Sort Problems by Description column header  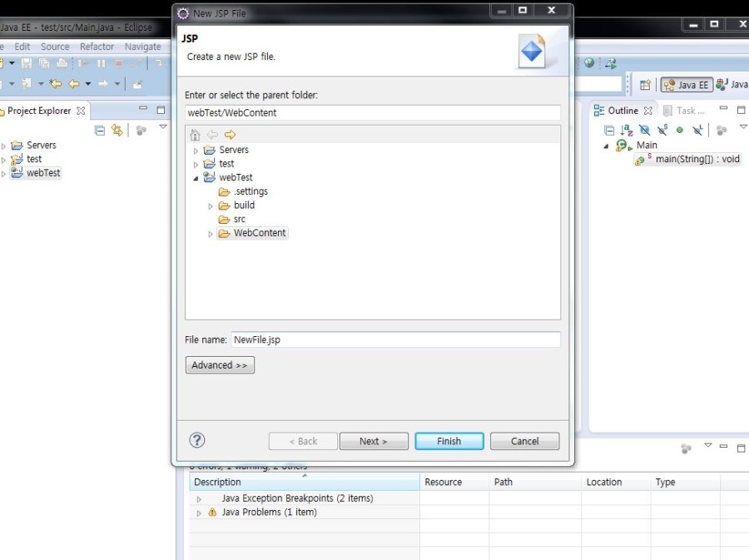[x=305, y=482]
